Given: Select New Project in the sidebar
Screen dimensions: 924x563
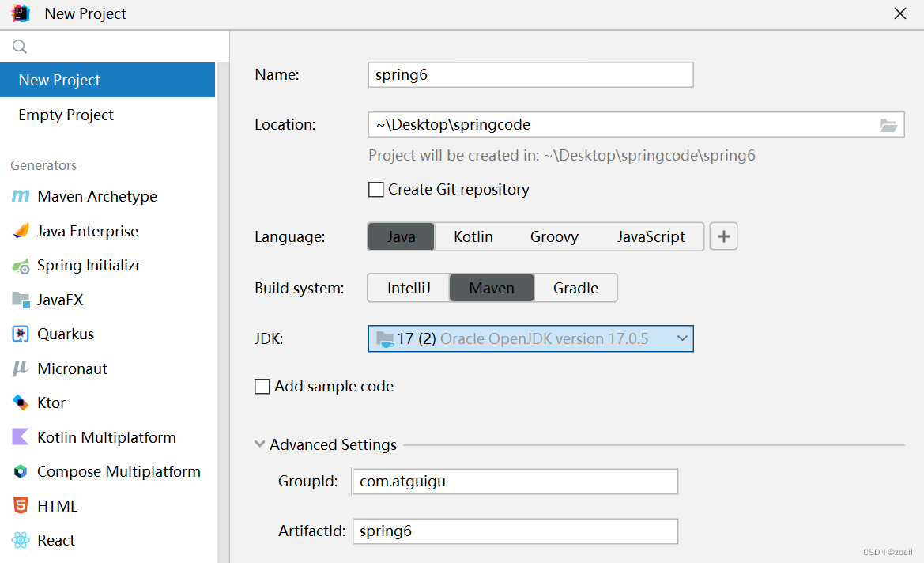Looking at the screenshot, I should point(107,80).
